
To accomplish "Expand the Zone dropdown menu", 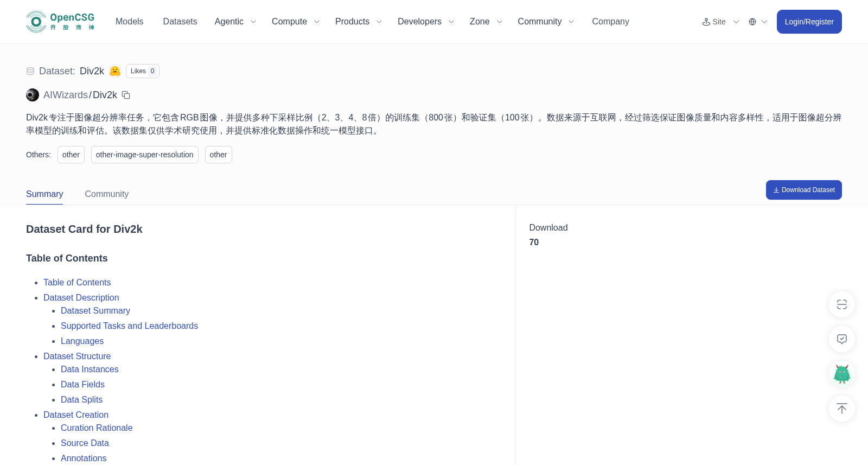I will [x=486, y=22].
